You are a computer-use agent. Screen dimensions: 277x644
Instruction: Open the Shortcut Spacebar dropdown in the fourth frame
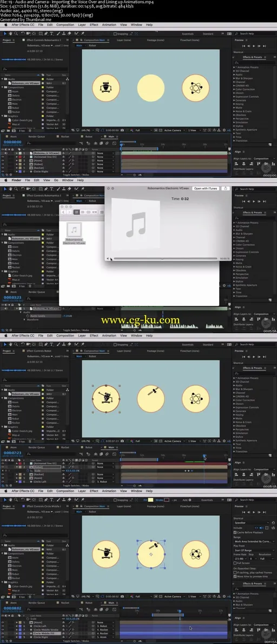click(x=252, y=522)
